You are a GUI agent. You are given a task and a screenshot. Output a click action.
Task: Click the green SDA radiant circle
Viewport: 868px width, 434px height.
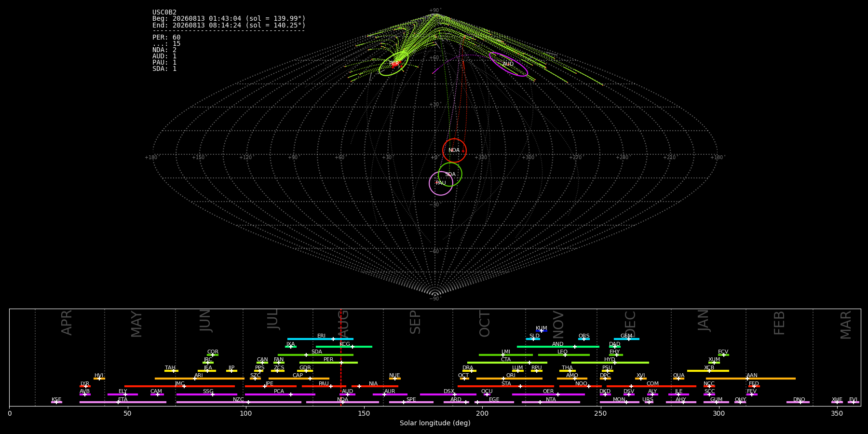coord(450,174)
